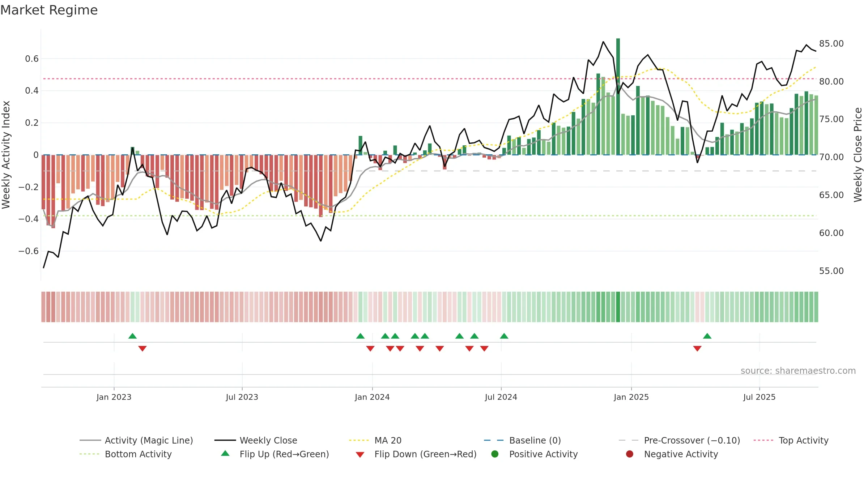Toggle Flip Down (Green→Red) legend entry
Viewport: 868px width, 488px height.
pyautogui.click(x=416, y=454)
